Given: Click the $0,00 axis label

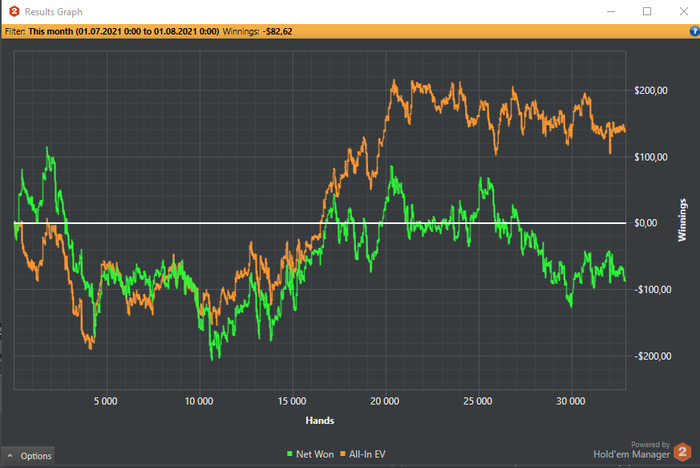Looking at the screenshot, I should [x=646, y=223].
